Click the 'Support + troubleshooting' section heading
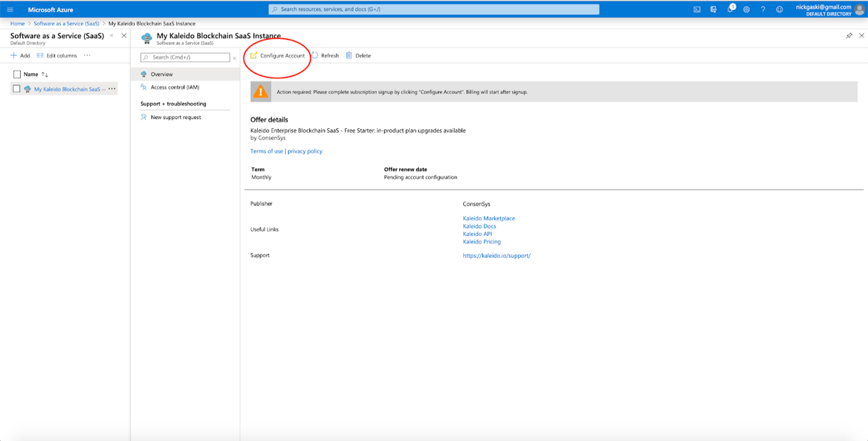The width and height of the screenshot is (868, 441). tap(173, 104)
